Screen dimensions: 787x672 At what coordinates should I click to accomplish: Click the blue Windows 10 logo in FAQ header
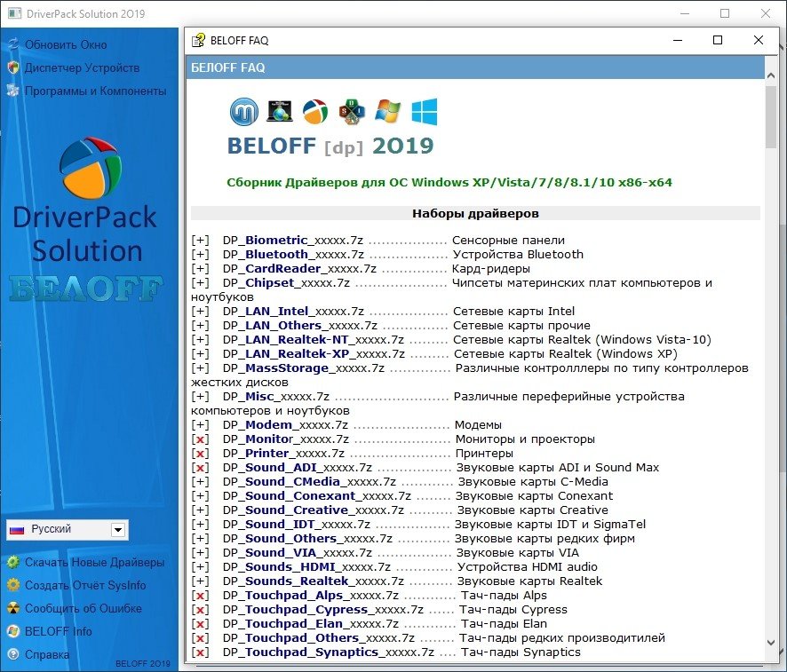pos(424,111)
